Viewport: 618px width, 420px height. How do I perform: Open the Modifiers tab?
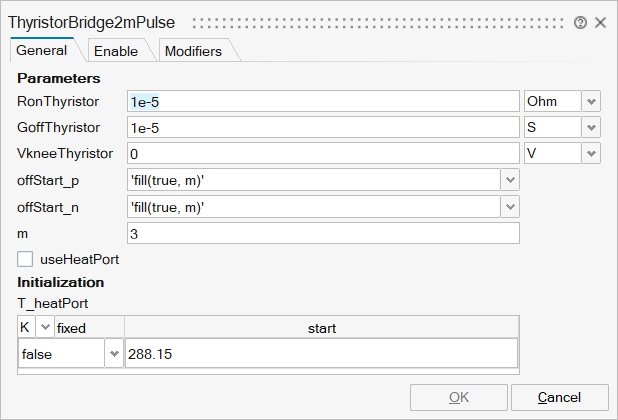pyautogui.click(x=193, y=51)
